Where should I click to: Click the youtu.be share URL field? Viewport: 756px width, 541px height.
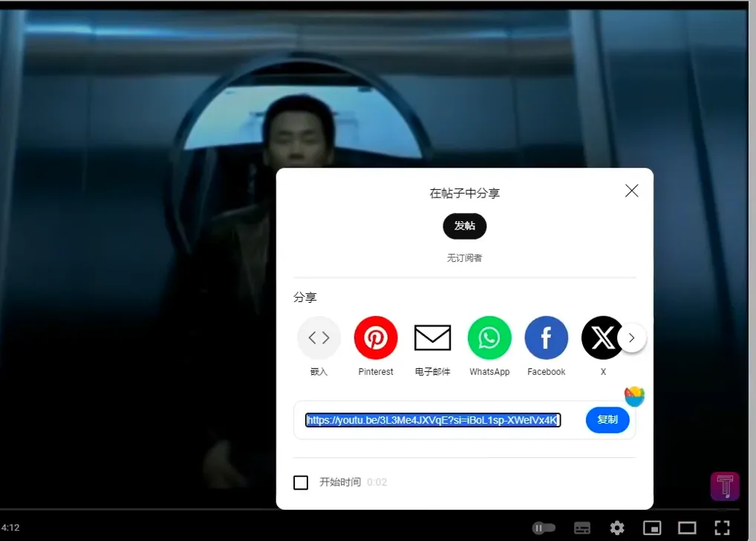[x=433, y=420]
